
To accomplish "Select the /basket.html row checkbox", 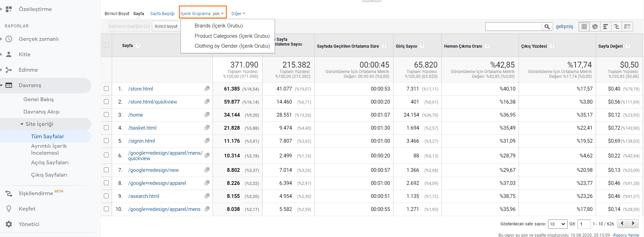I will (x=106, y=128).
